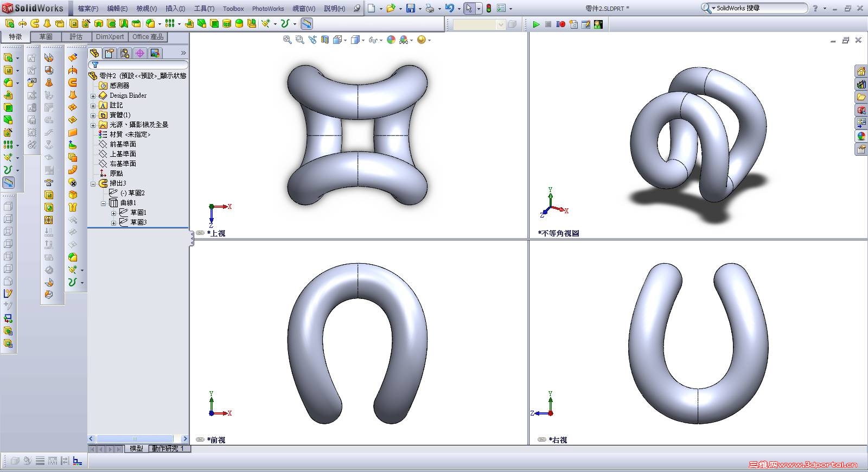Viewport: 868px width, 472px height.
Task: Expand the Design Binder tree node
Action: coord(93,95)
